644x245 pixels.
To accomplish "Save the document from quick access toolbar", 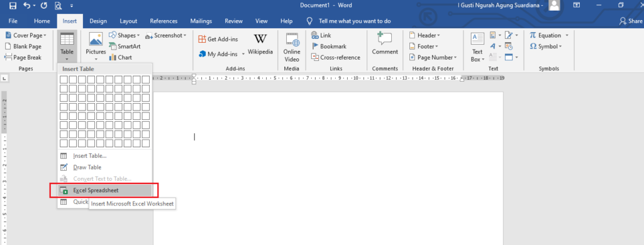I will [13, 6].
